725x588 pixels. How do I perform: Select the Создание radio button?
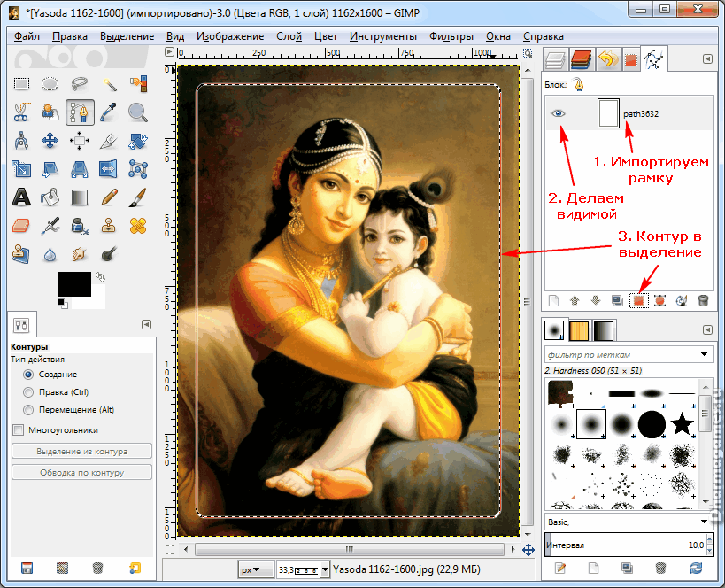coord(28,375)
